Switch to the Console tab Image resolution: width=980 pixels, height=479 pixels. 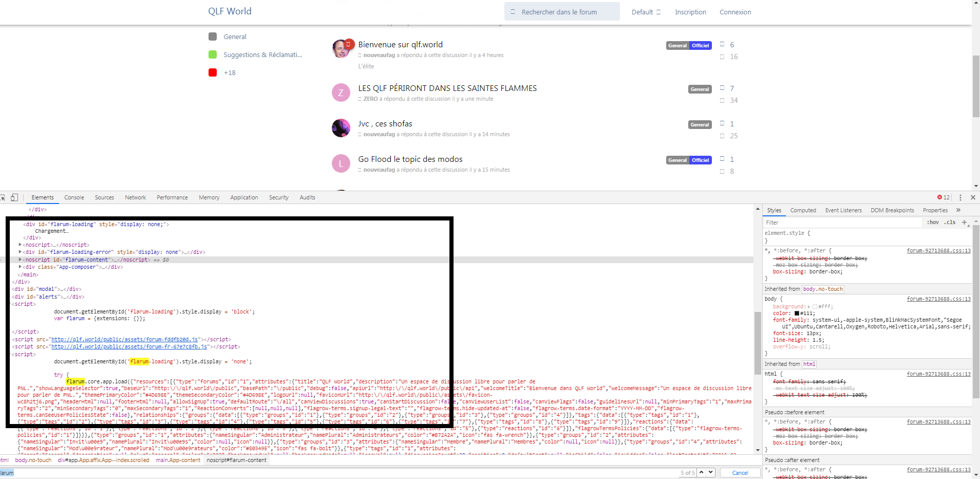click(x=74, y=197)
